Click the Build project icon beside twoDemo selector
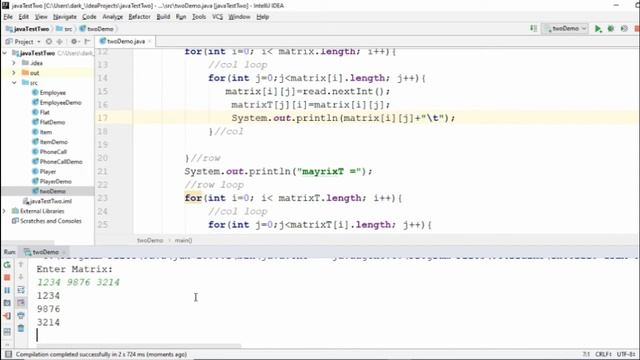Viewport: 640px width, 360px height. tap(533, 29)
